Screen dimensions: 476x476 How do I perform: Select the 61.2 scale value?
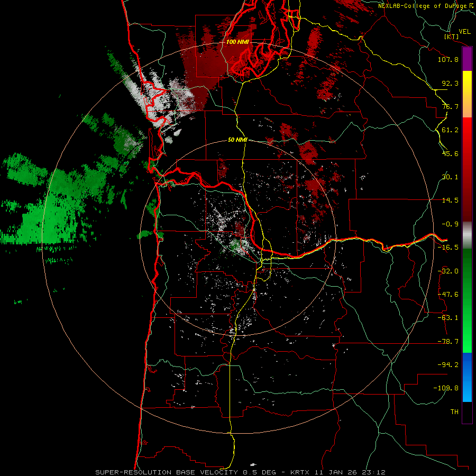pyautogui.click(x=450, y=130)
